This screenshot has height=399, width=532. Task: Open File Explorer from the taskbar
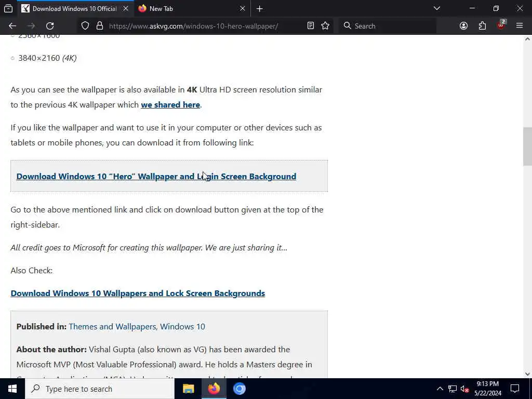tap(188, 389)
